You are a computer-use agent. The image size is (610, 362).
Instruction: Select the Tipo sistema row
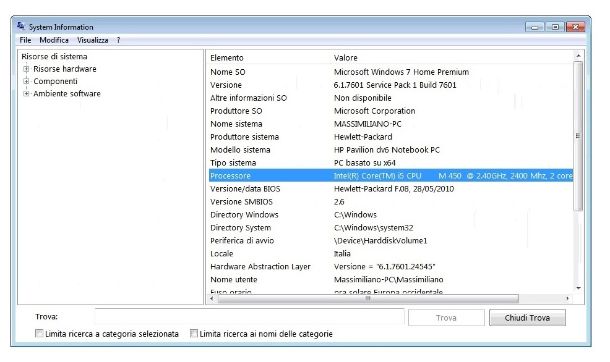[391, 163]
